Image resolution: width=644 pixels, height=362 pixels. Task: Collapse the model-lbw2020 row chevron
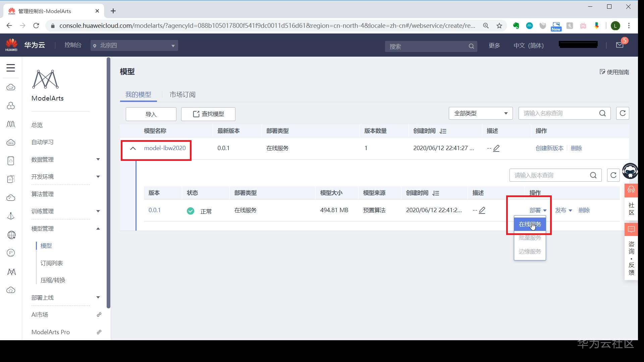point(133,148)
